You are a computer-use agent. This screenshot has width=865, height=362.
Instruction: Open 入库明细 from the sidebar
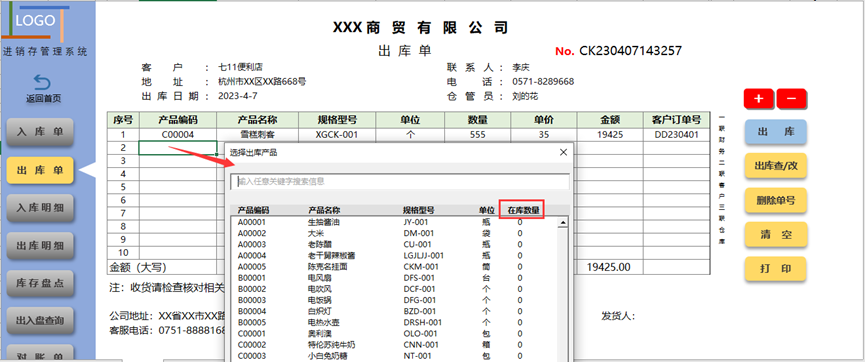coord(40,208)
